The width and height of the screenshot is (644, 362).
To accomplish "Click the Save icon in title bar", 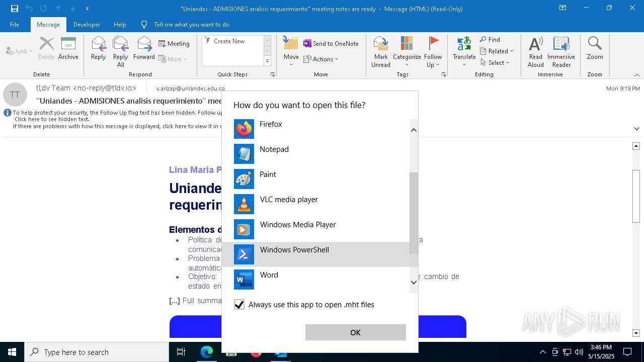I will coord(14,9).
